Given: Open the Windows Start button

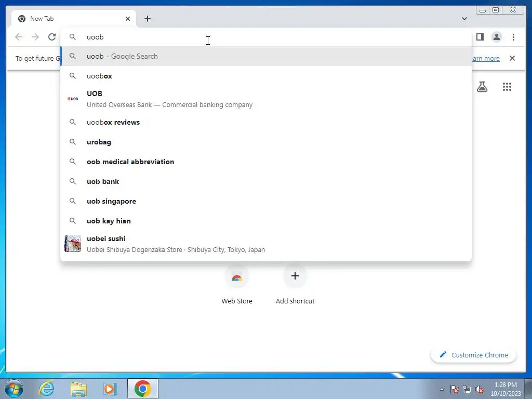Looking at the screenshot, I should point(14,389).
